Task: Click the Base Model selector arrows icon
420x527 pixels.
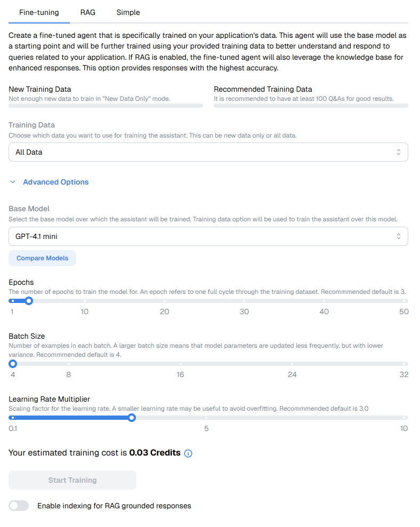Action: [x=398, y=236]
